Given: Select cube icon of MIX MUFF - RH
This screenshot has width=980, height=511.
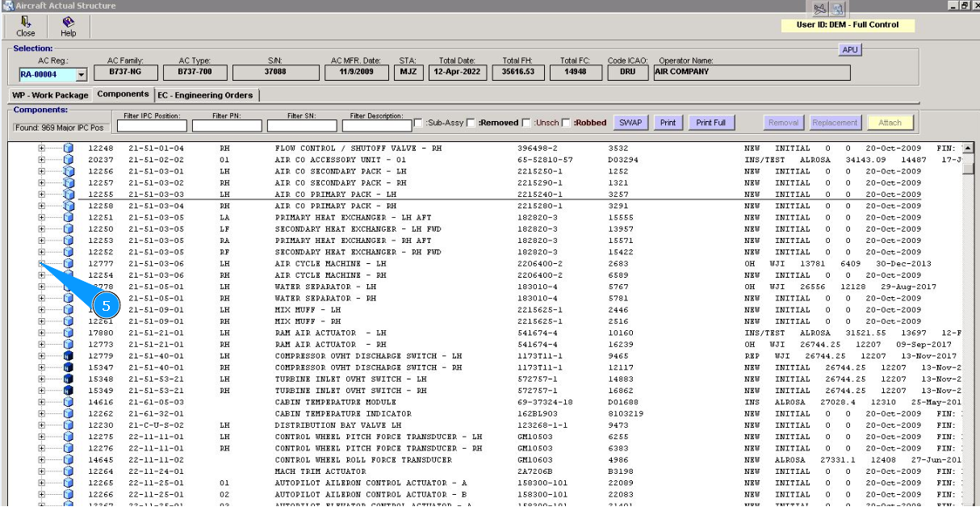Looking at the screenshot, I should click(69, 320).
